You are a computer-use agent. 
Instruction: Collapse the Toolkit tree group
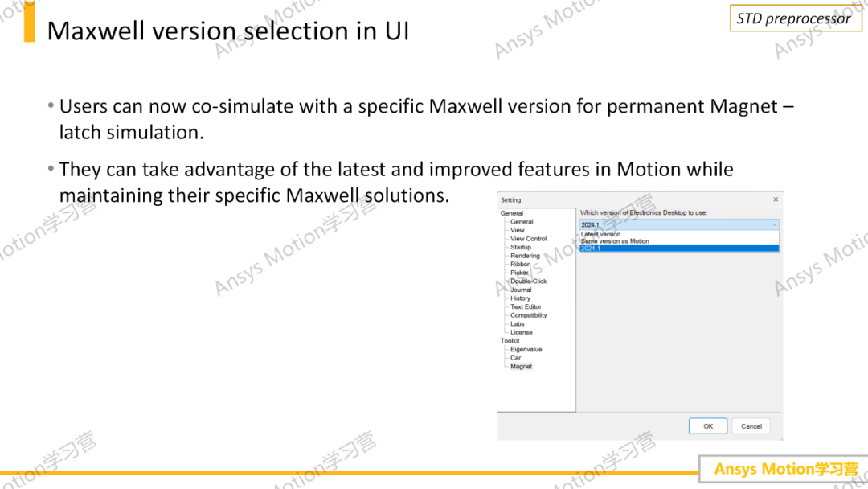tap(510, 341)
